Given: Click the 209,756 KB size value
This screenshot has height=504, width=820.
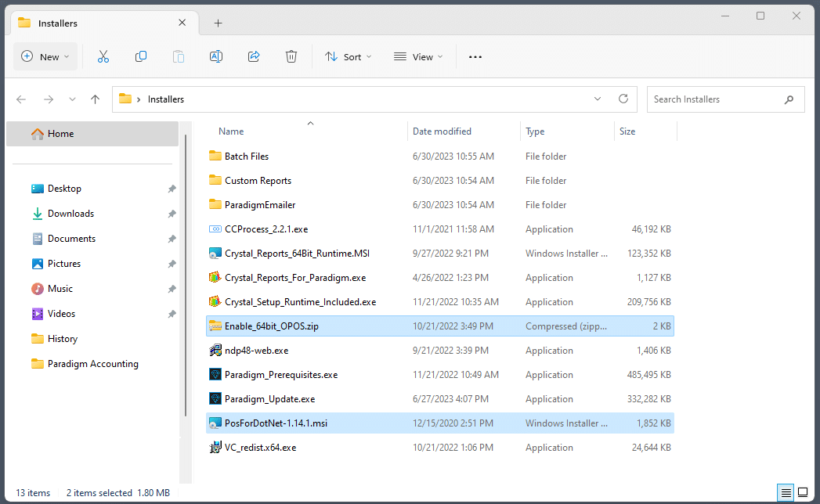Looking at the screenshot, I should coord(649,302).
